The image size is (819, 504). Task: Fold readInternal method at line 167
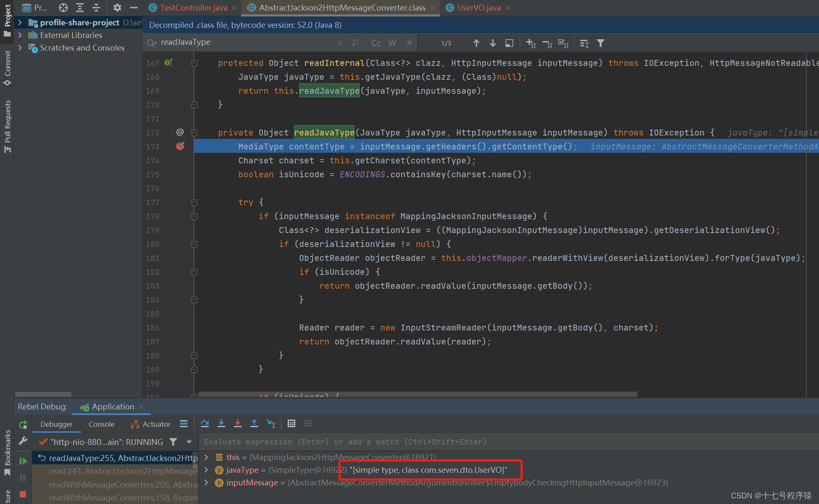click(194, 63)
